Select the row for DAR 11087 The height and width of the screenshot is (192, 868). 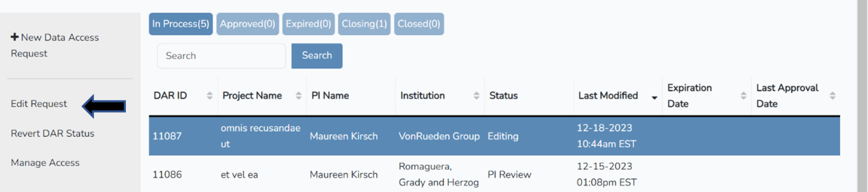click(167, 136)
